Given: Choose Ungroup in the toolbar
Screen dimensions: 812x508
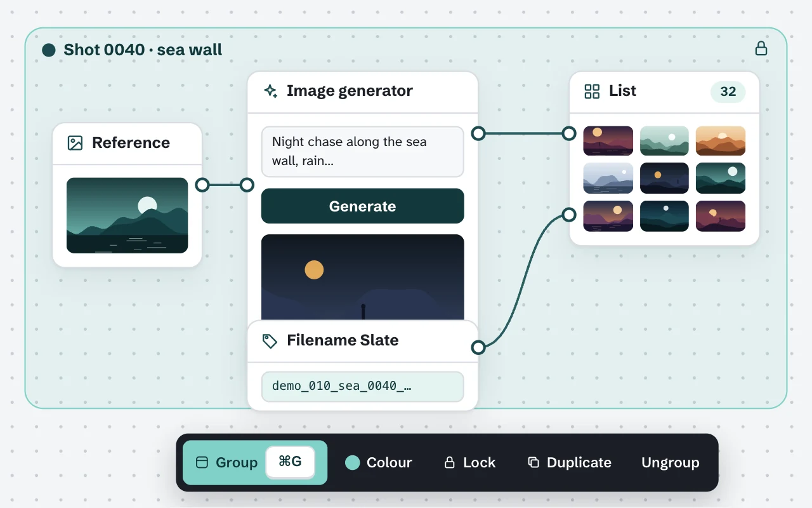Looking at the screenshot, I should [670, 462].
